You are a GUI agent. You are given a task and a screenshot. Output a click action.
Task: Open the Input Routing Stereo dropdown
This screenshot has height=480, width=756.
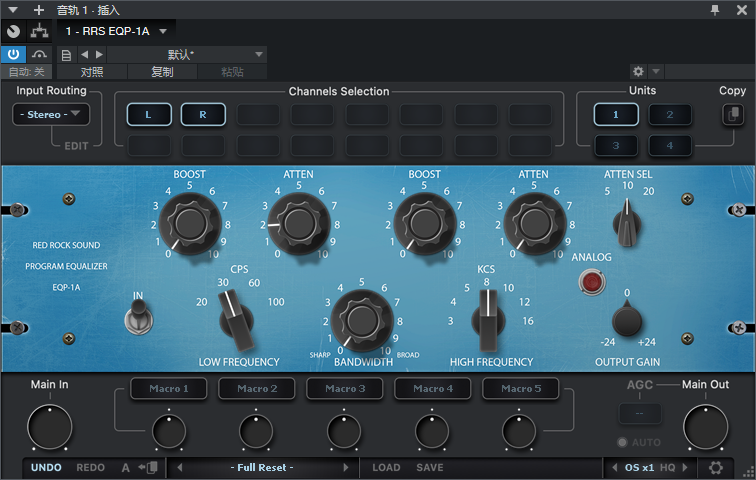coord(52,115)
